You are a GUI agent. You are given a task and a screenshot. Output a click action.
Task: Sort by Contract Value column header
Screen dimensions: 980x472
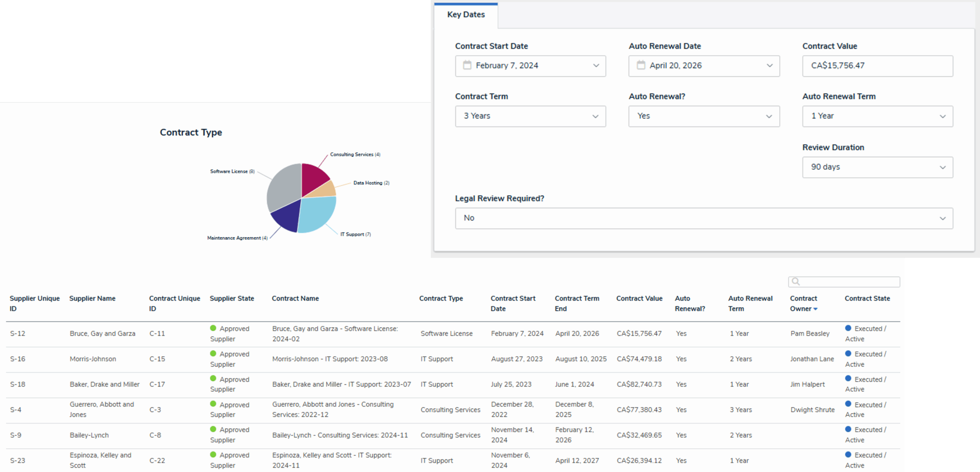pos(639,298)
